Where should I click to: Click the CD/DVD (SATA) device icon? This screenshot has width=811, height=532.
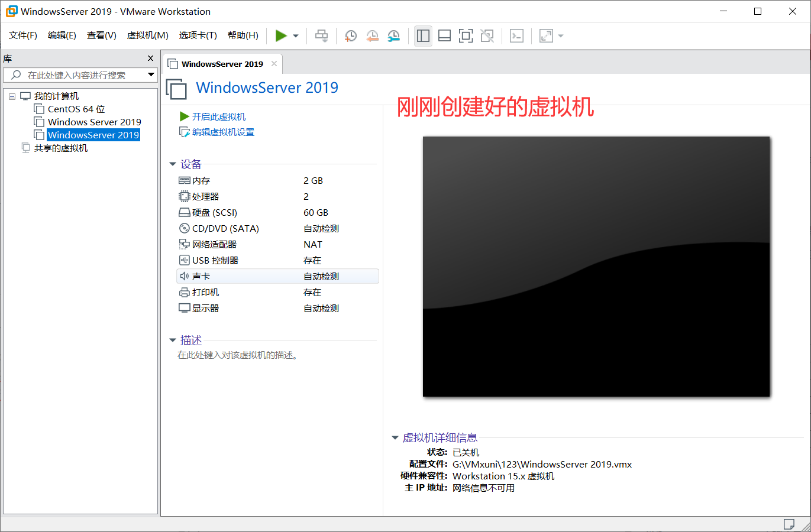[x=185, y=229]
